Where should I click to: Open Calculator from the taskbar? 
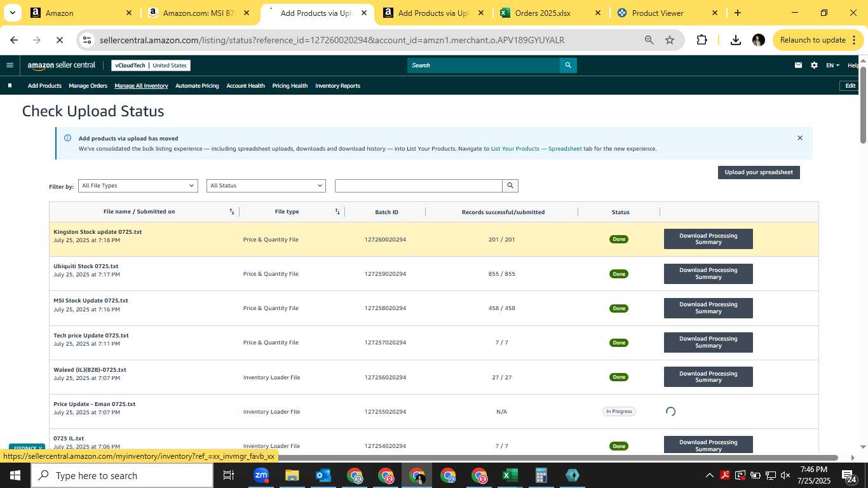541,475
